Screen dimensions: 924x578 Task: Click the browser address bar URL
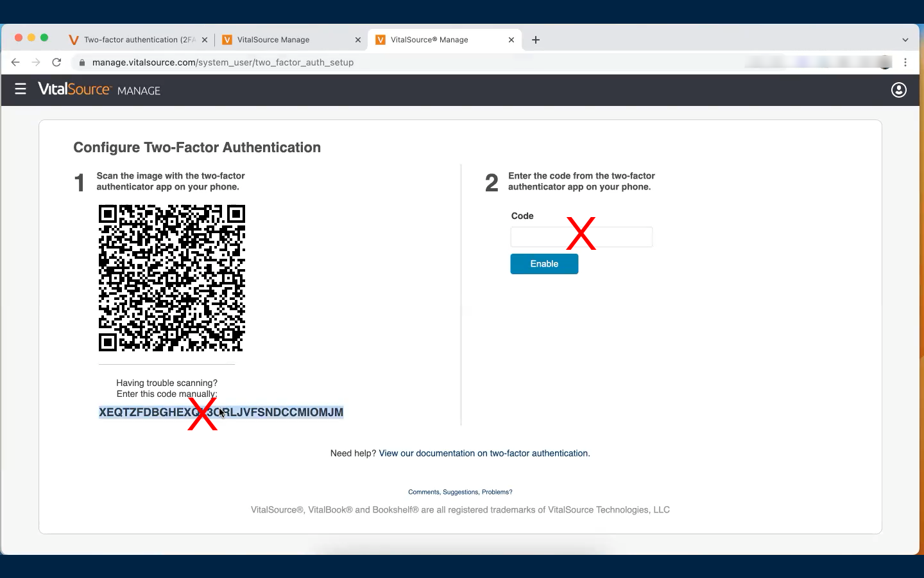(x=223, y=62)
